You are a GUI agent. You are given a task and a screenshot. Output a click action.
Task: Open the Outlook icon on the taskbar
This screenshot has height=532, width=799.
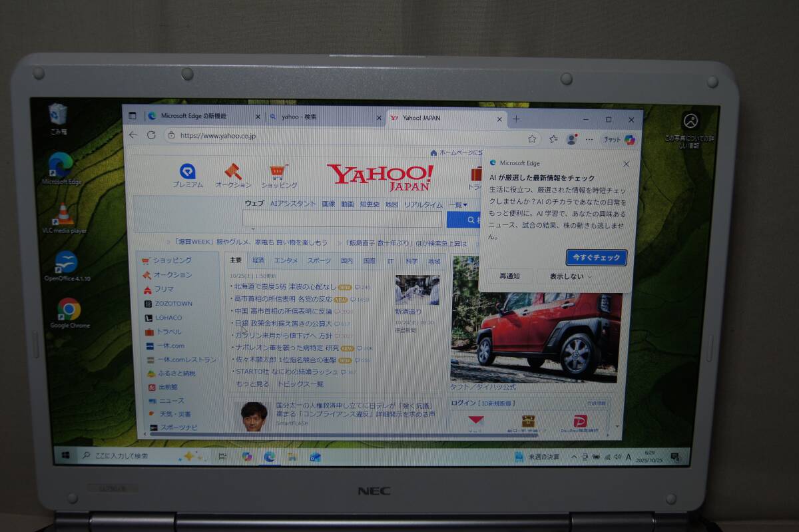[316, 457]
